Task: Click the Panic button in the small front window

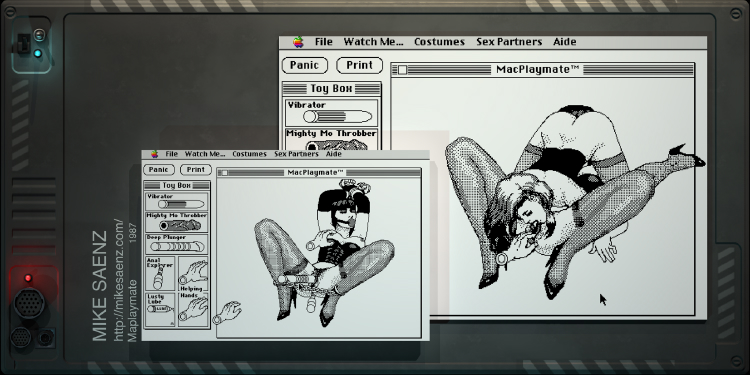Action: (x=158, y=169)
